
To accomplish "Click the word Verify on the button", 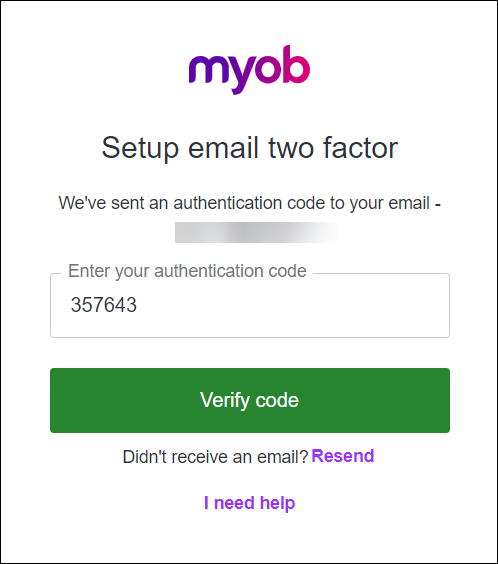I will (x=225, y=401).
